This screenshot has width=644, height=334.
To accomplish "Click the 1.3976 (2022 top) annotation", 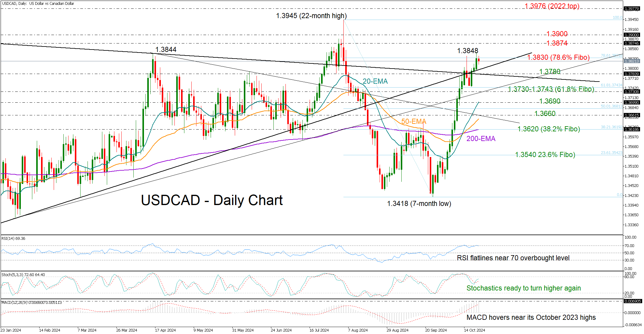I will coord(552,6).
